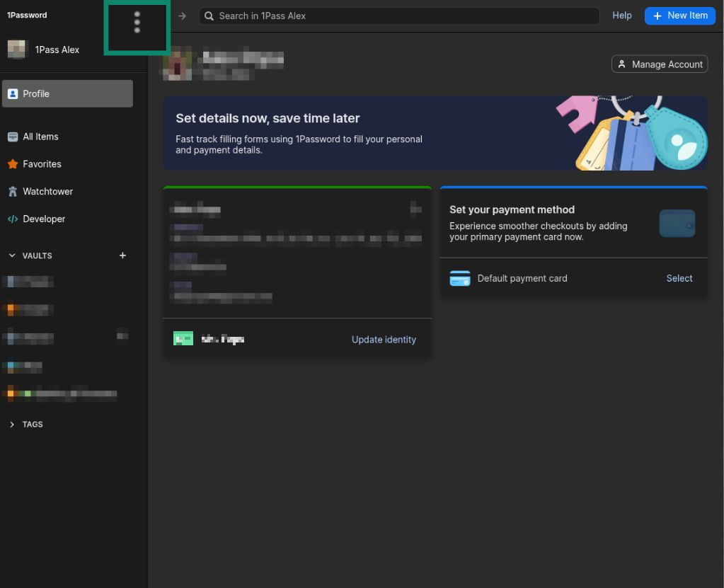Click Select for default payment card

click(679, 279)
